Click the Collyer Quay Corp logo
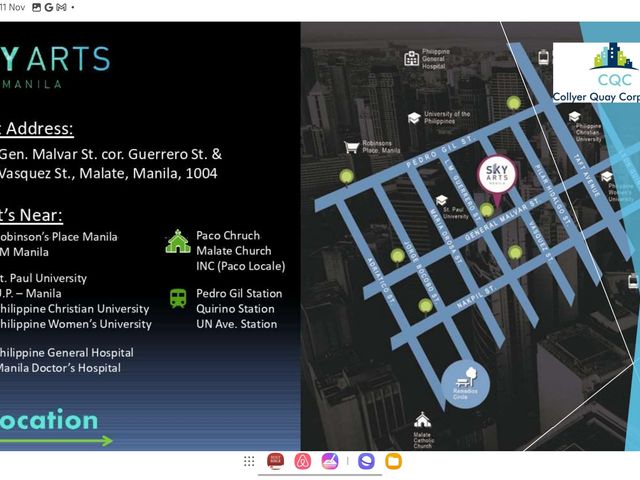The height and width of the screenshot is (480, 640). point(596,73)
